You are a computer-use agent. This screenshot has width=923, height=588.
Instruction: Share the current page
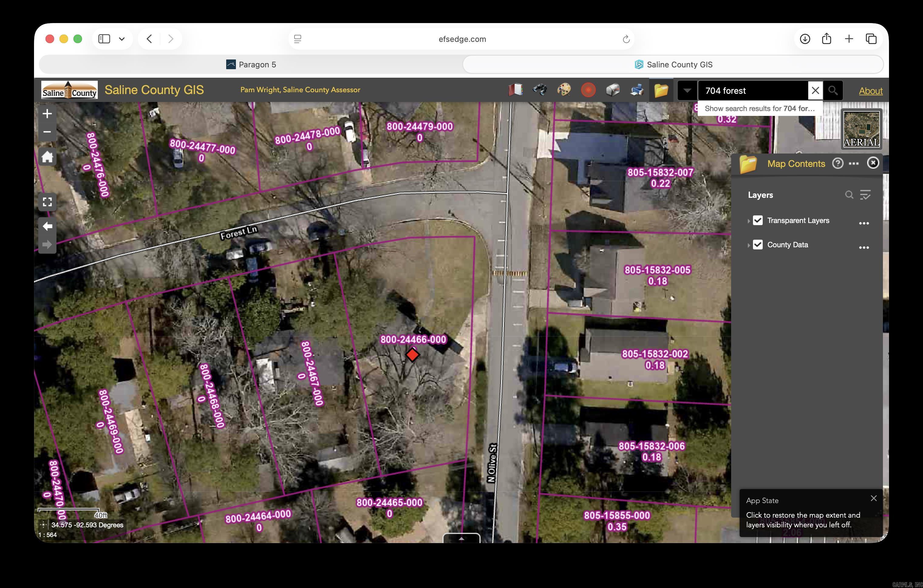[x=826, y=38]
